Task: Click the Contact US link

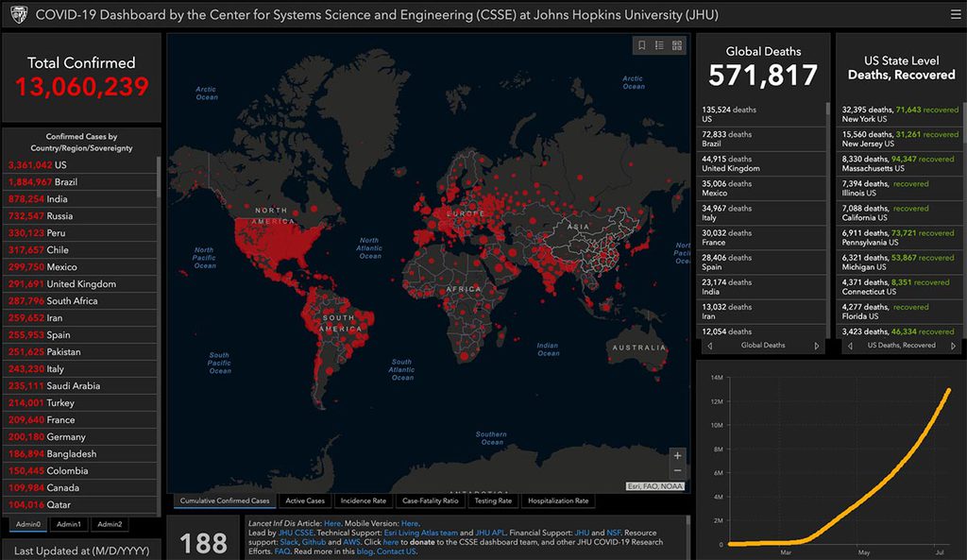Action: pyautogui.click(x=396, y=552)
